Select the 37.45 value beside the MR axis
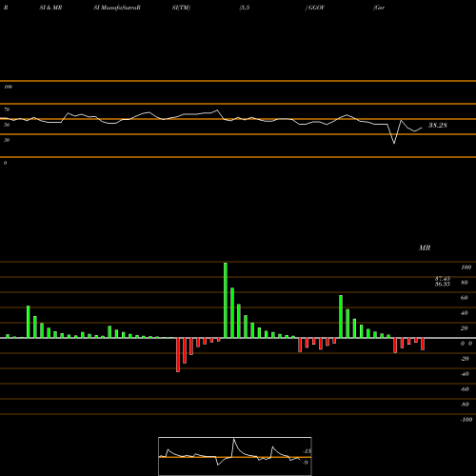Image resolution: width=476 pixels, height=476 pixels. 443,279
